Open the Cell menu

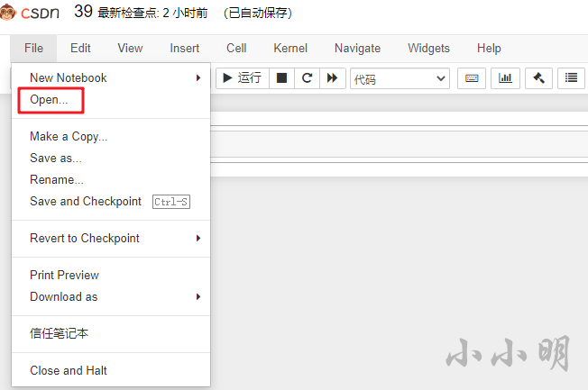click(x=236, y=49)
